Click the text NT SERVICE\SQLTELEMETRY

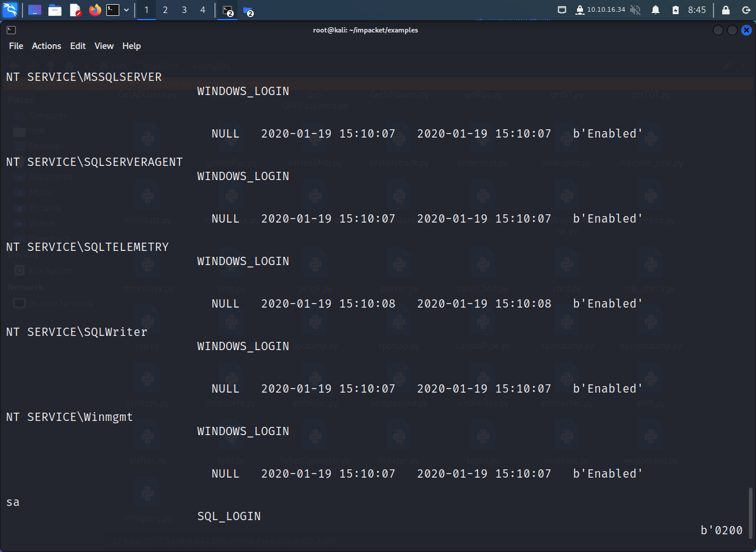click(x=87, y=247)
